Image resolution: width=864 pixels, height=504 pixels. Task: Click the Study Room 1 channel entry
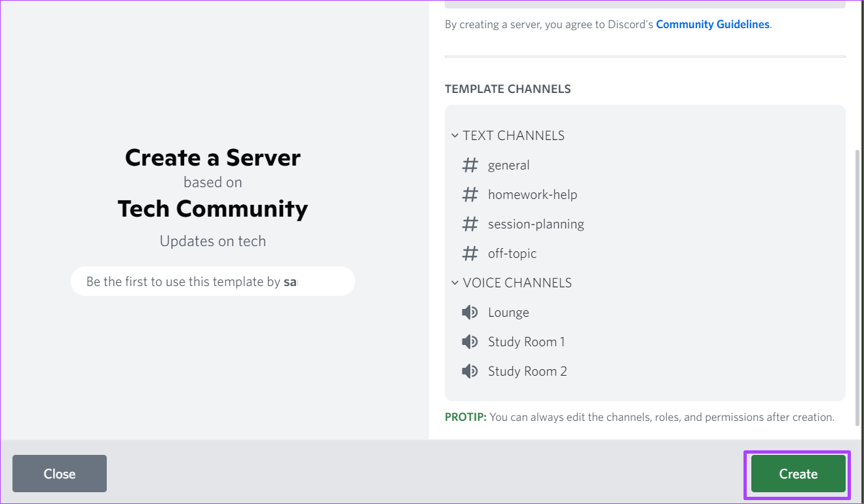pos(527,342)
